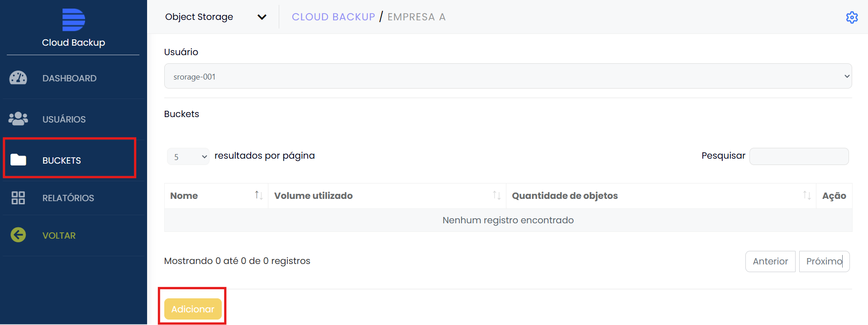
Task: Sort by Quantidade de objetos arrows
Action: pyautogui.click(x=807, y=195)
